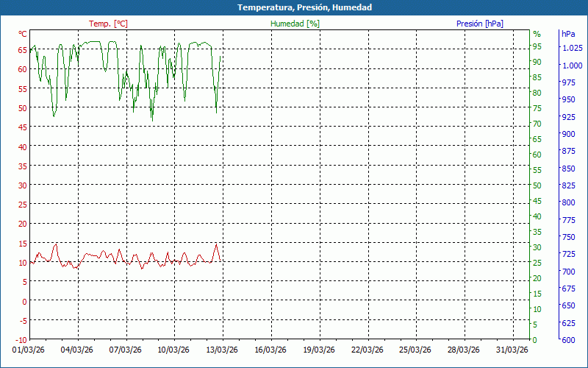Select the red Temp. [°C] legend label
Screen dimensions: 588x368
pyautogui.click(x=108, y=24)
